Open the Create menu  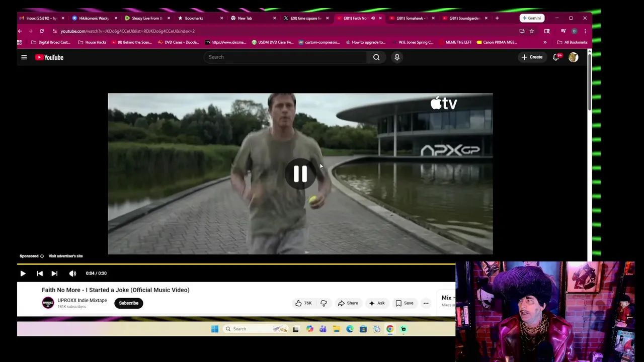tap(532, 57)
